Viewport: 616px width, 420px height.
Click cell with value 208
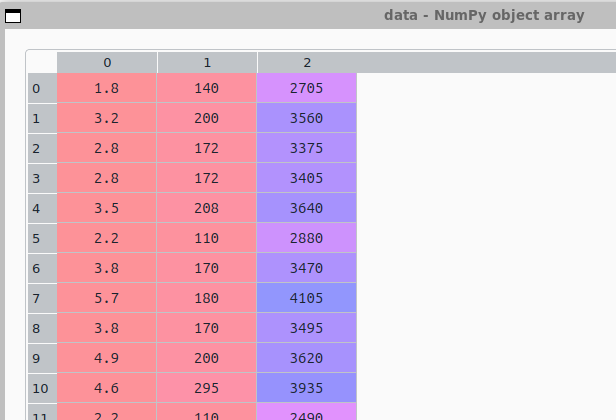pyautogui.click(x=207, y=208)
